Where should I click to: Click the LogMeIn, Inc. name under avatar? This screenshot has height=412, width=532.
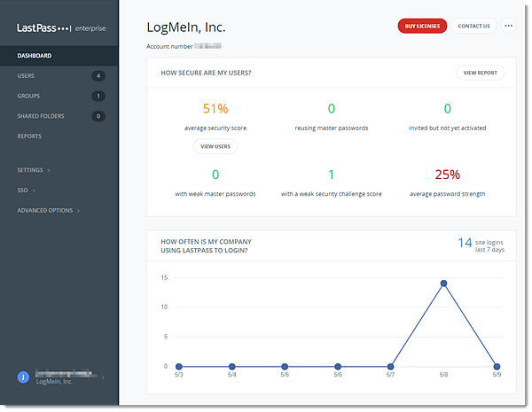pos(54,382)
